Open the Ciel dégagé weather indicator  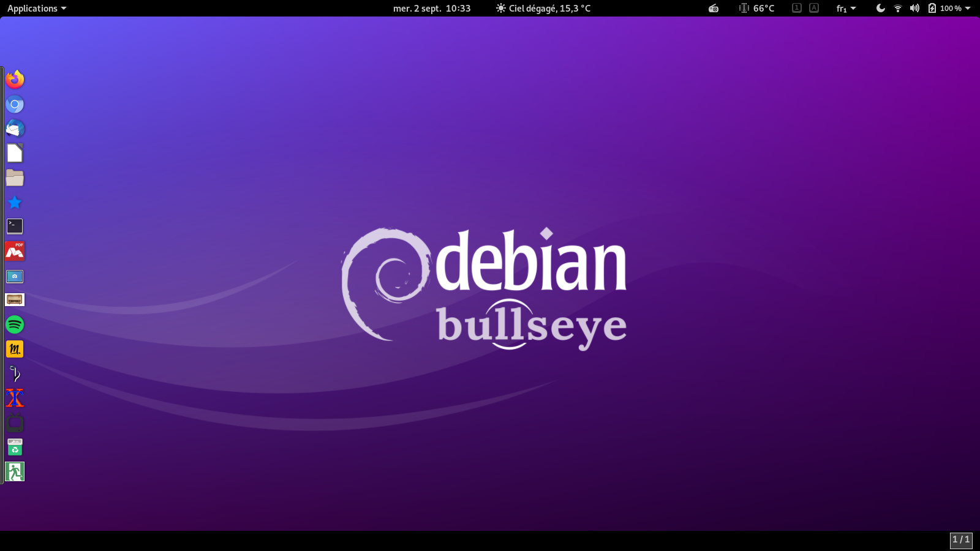pyautogui.click(x=543, y=9)
